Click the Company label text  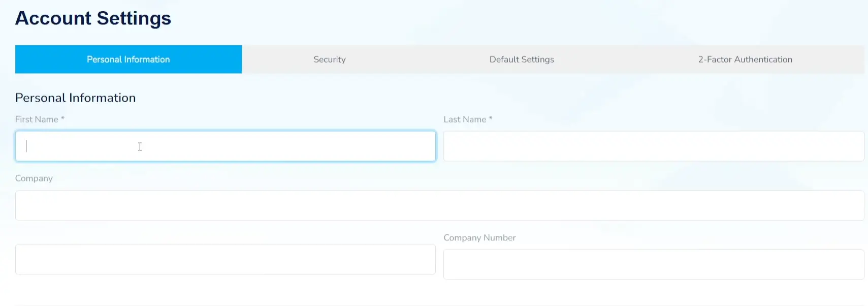pos(34,178)
